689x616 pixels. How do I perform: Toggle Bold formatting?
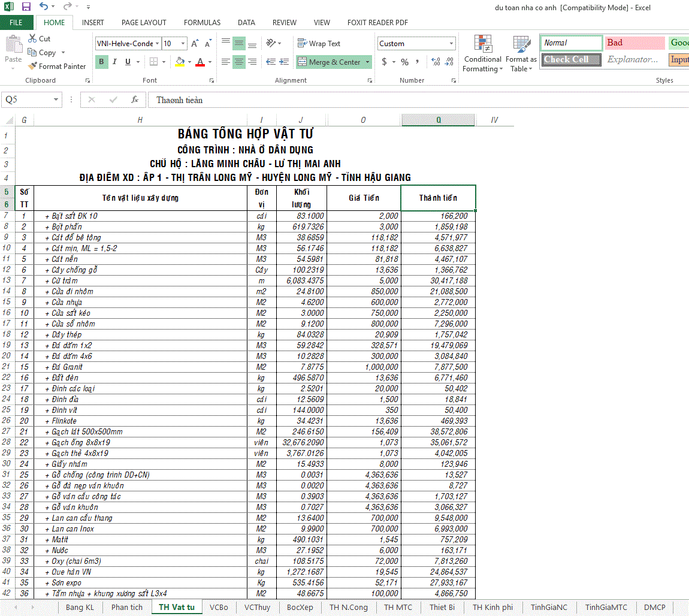(x=101, y=62)
